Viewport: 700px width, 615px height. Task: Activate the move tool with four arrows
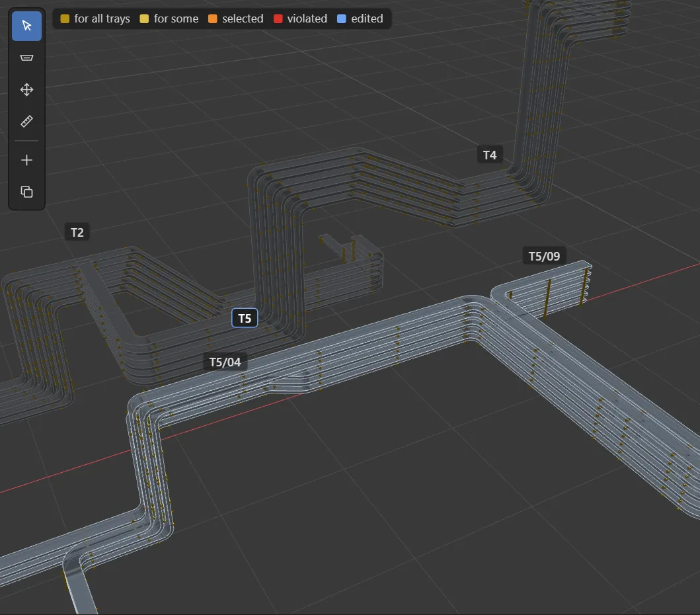pos(27,90)
